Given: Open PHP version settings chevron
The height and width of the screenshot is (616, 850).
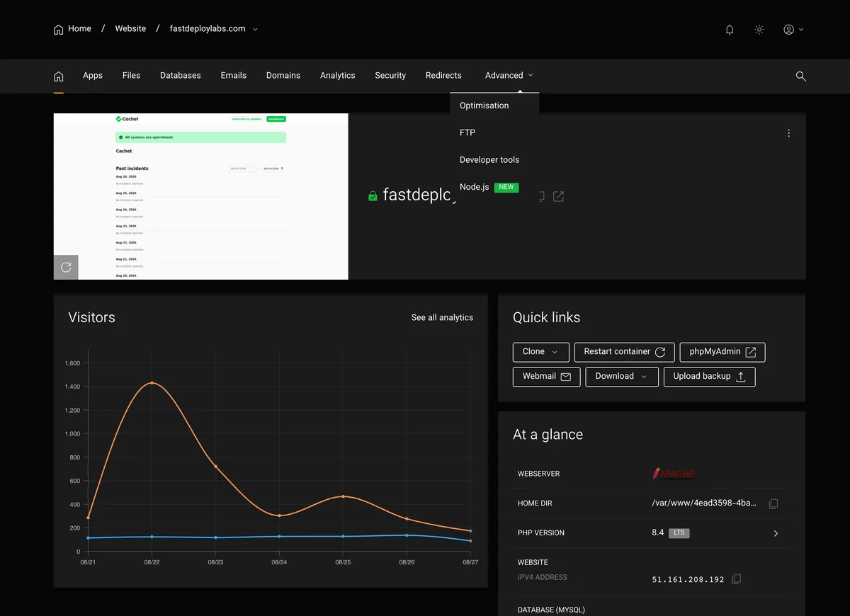Looking at the screenshot, I should point(776,533).
